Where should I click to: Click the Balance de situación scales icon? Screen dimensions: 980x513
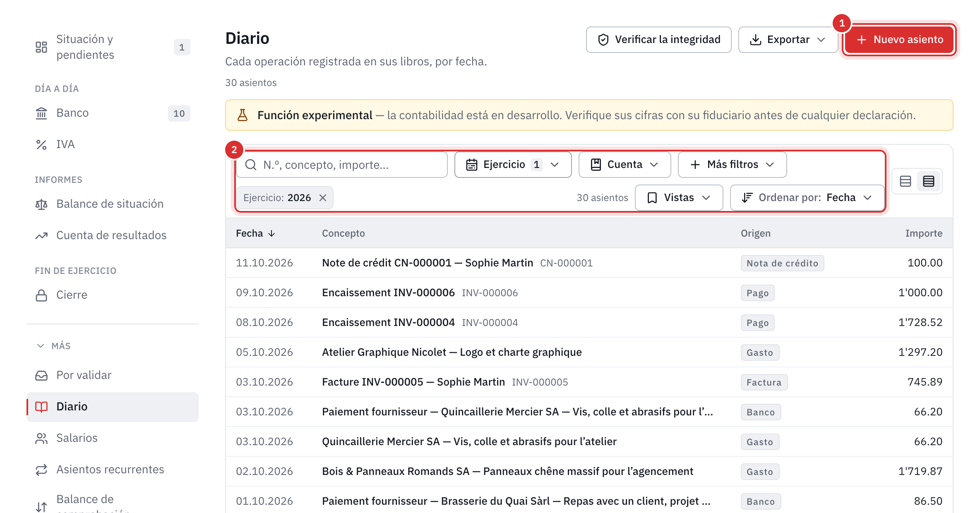pos(41,204)
